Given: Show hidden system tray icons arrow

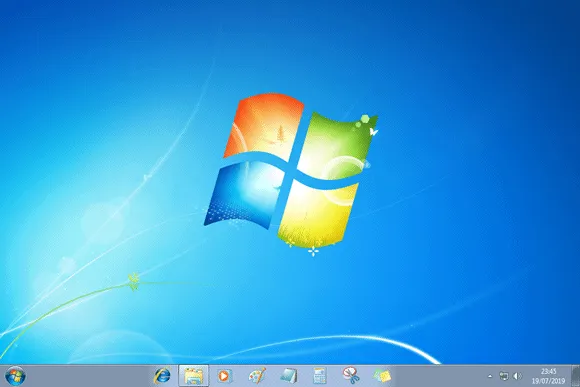Looking at the screenshot, I should [x=490, y=376].
